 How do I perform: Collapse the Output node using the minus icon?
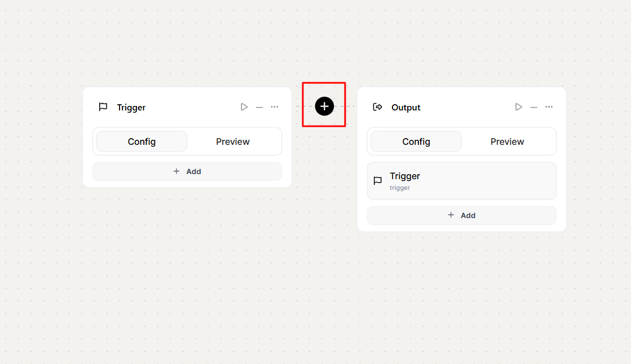point(534,107)
